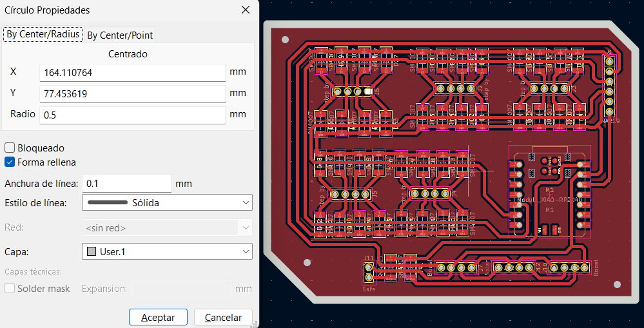Close the Círculo Propiedades dialog
This screenshot has height=328, width=644.
(246, 10)
